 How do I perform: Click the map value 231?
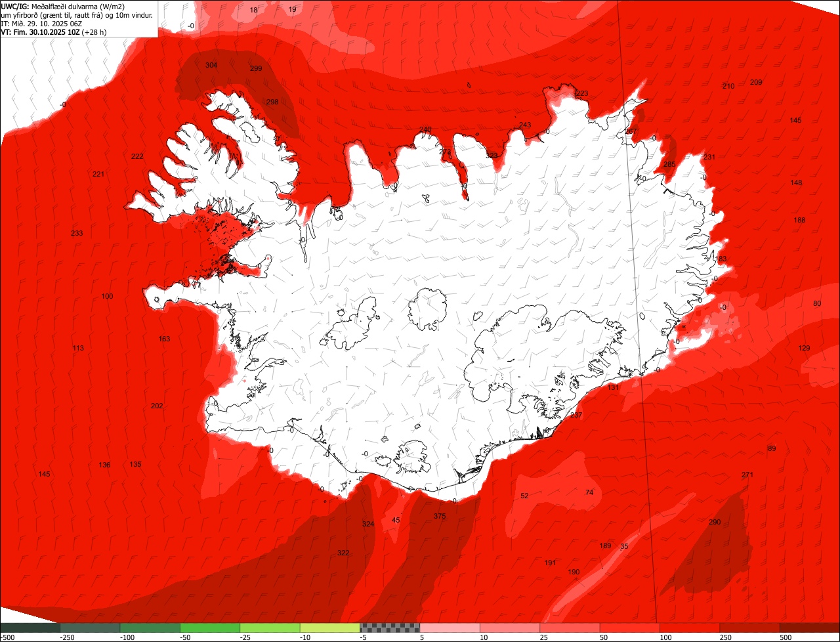pos(709,157)
